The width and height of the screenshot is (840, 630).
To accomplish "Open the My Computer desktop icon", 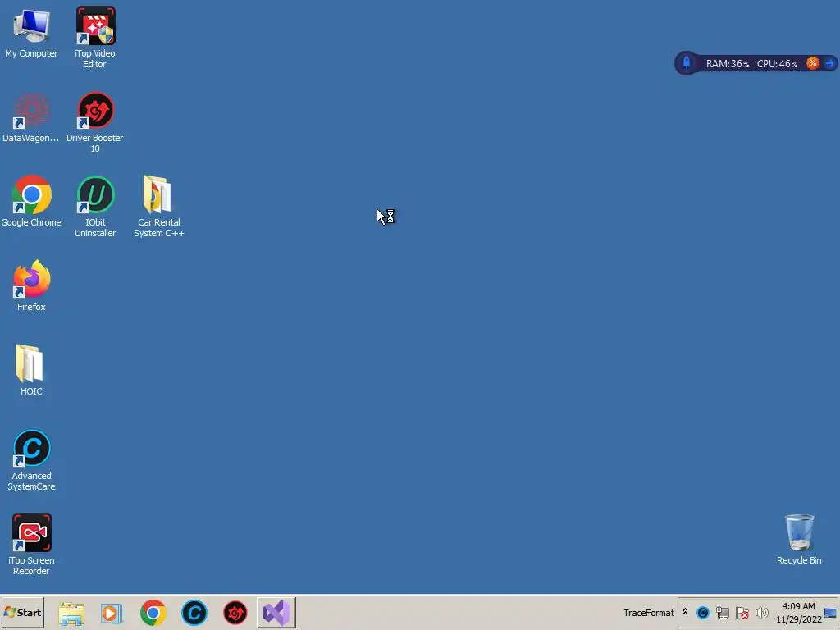I will [x=32, y=32].
